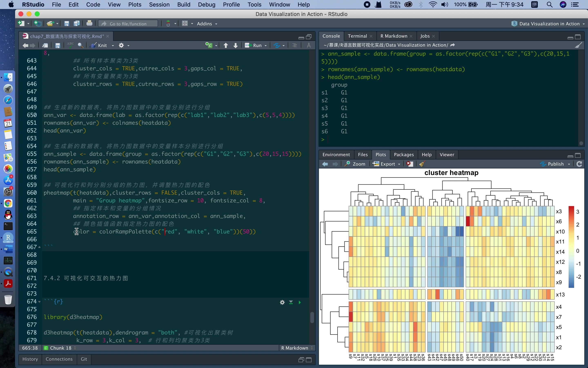Open Addins dropdown menu
The height and width of the screenshot is (368, 588).
(x=207, y=24)
